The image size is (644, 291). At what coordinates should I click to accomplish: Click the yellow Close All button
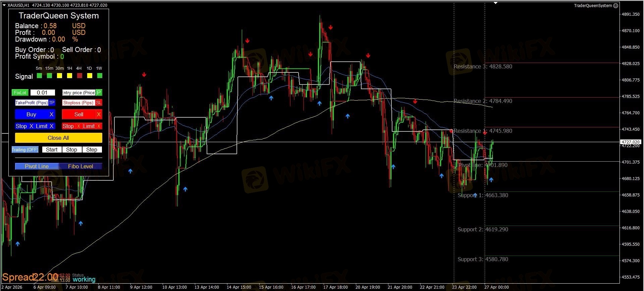click(x=59, y=138)
